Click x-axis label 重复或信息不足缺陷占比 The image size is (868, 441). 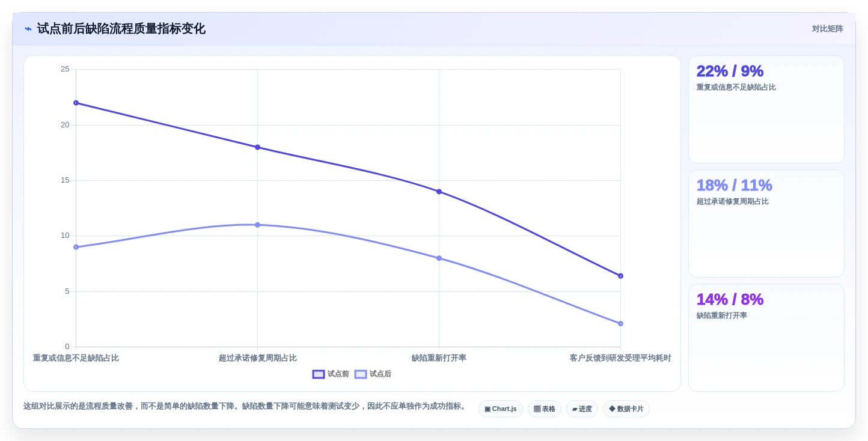point(76,358)
